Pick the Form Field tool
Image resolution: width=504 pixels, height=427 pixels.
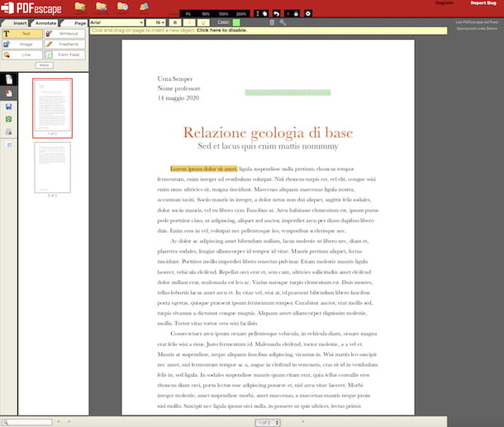click(x=65, y=54)
